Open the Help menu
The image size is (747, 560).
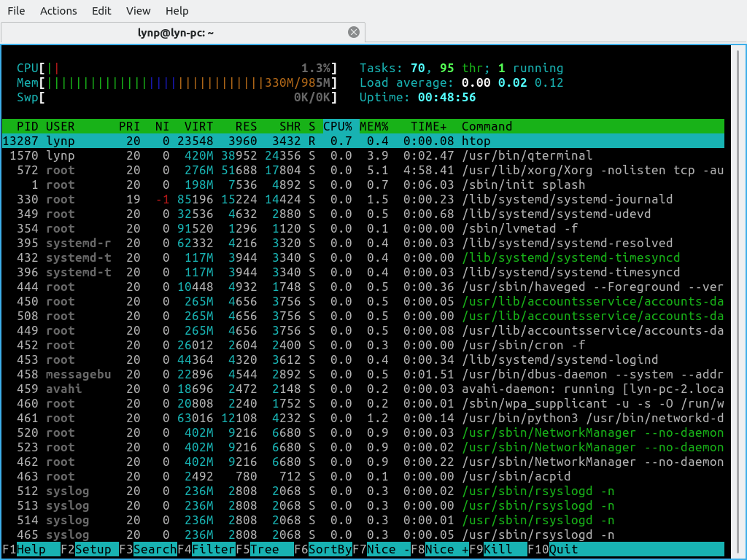coord(177,11)
